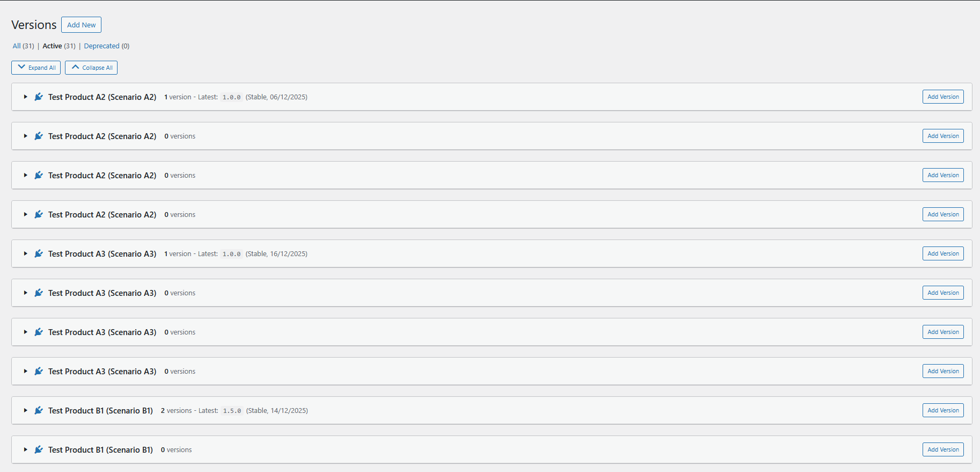Click the product icon on third Test Product A2 row

pyautogui.click(x=38, y=175)
